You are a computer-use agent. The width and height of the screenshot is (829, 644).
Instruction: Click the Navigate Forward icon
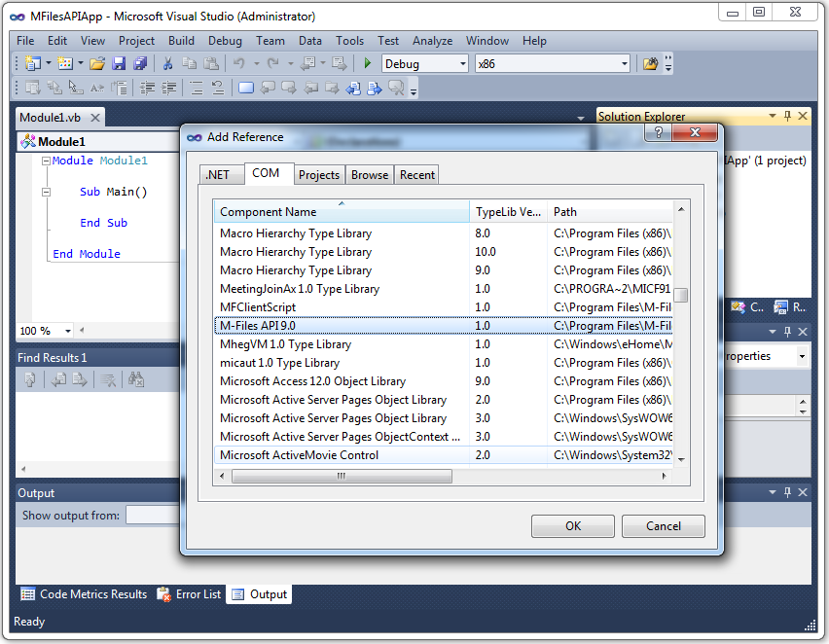339,63
